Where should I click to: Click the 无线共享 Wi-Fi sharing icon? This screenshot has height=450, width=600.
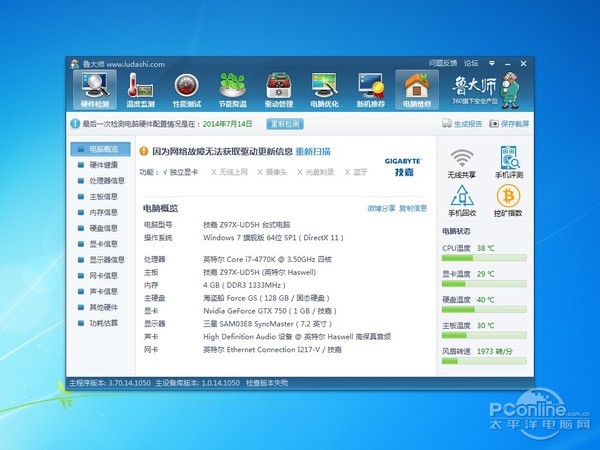pyautogui.click(x=462, y=163)
